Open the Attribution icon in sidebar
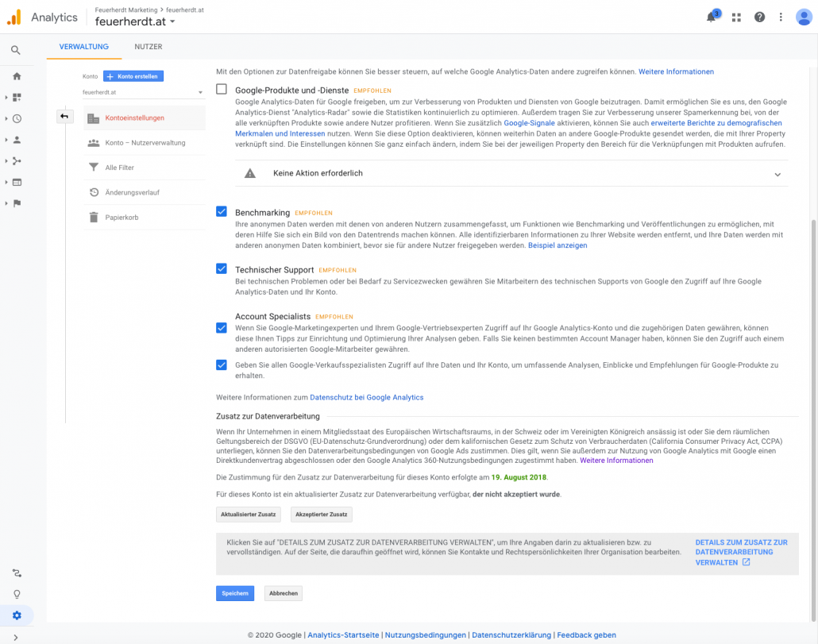This screenshot has width=818, height=644. click(17, 573)
